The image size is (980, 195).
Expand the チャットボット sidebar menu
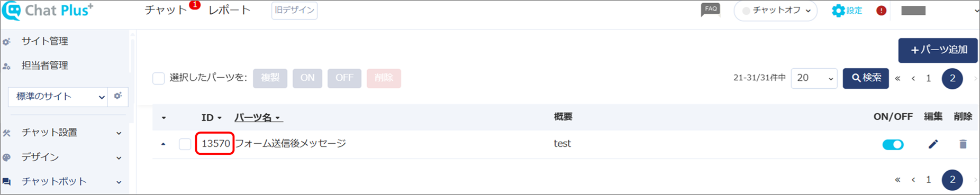63,181
